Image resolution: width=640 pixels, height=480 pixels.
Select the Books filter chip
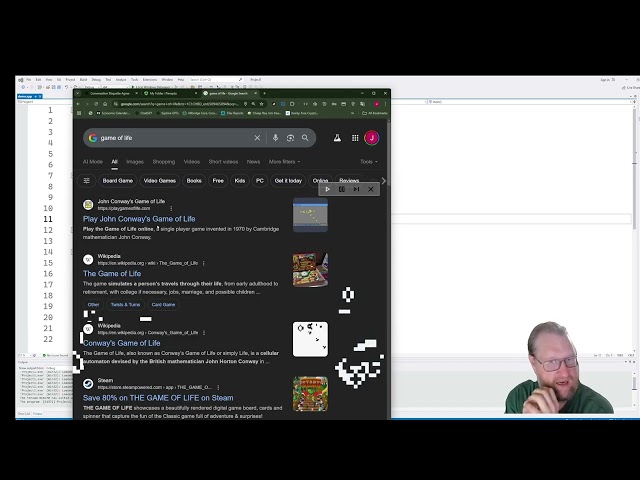pos(194,181)
